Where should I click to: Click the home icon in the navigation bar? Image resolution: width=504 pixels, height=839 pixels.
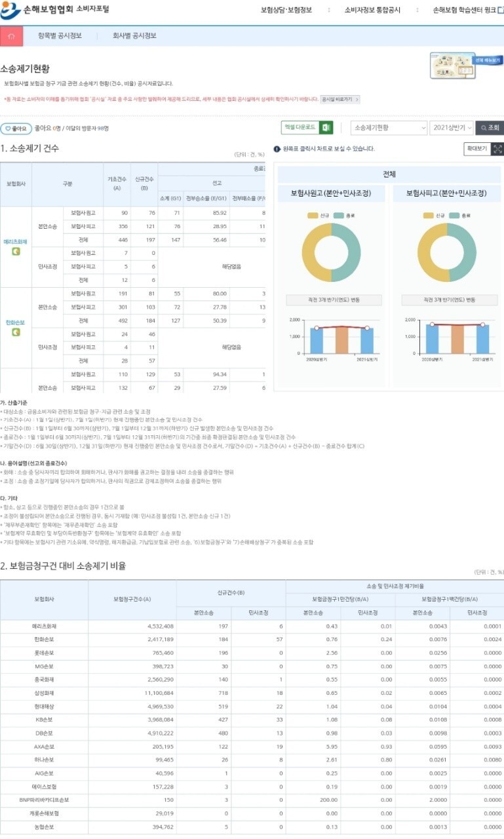pos(11,36)
